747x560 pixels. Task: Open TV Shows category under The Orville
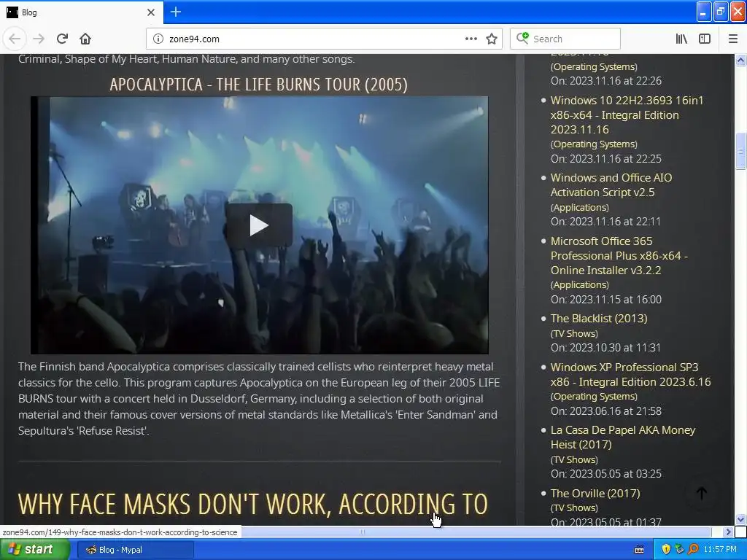pos(574,507)
